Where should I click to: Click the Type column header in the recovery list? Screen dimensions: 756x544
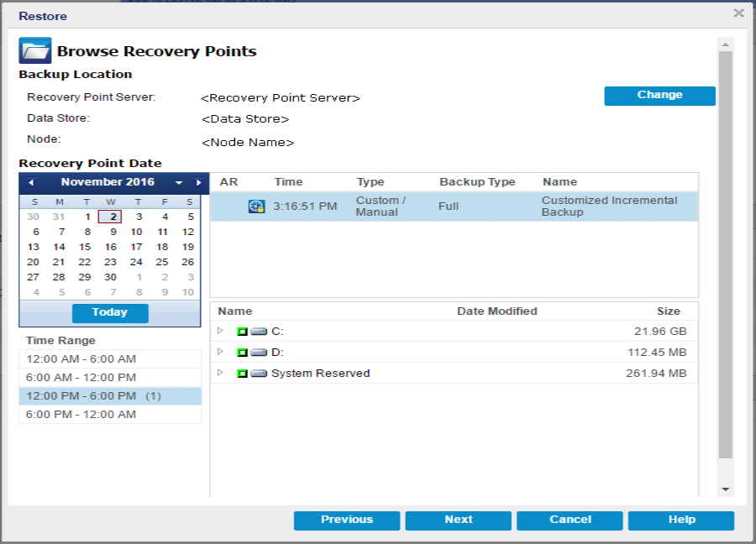(x=370, y=182)
